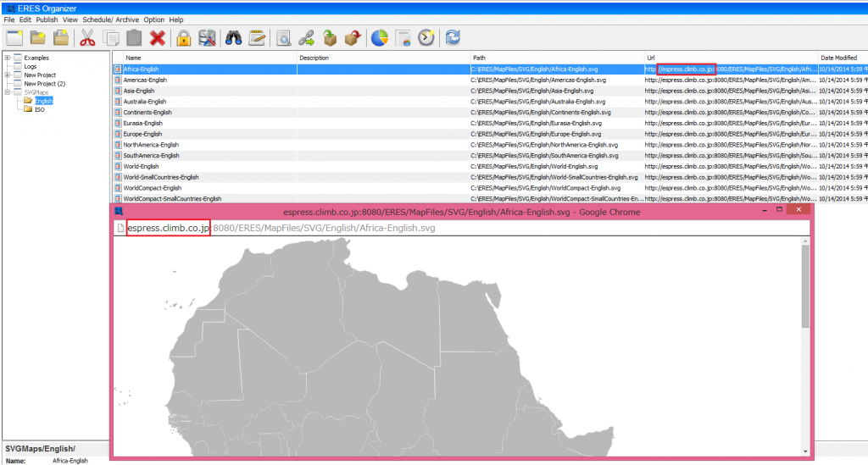This screenshot has height=465, width=868.
Task: Select the ISO folder in tree
Action: click(39, 109)
